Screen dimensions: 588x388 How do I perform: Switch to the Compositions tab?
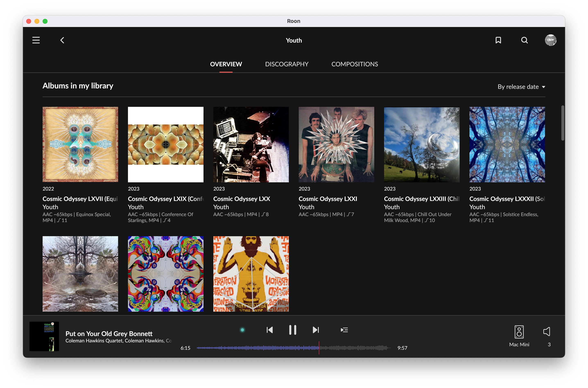pos(355,64)
